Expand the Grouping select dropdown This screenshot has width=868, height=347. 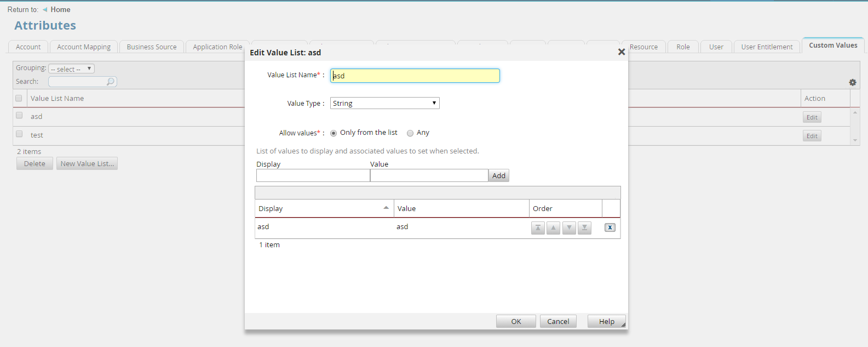tap(71, 69)
